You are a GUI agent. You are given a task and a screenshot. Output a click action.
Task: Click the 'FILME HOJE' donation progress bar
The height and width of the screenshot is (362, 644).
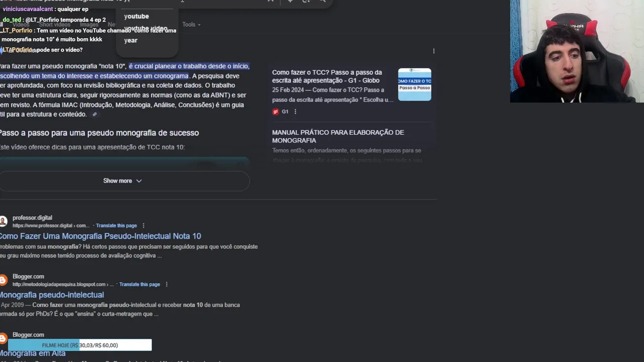[x=79, y=345]
